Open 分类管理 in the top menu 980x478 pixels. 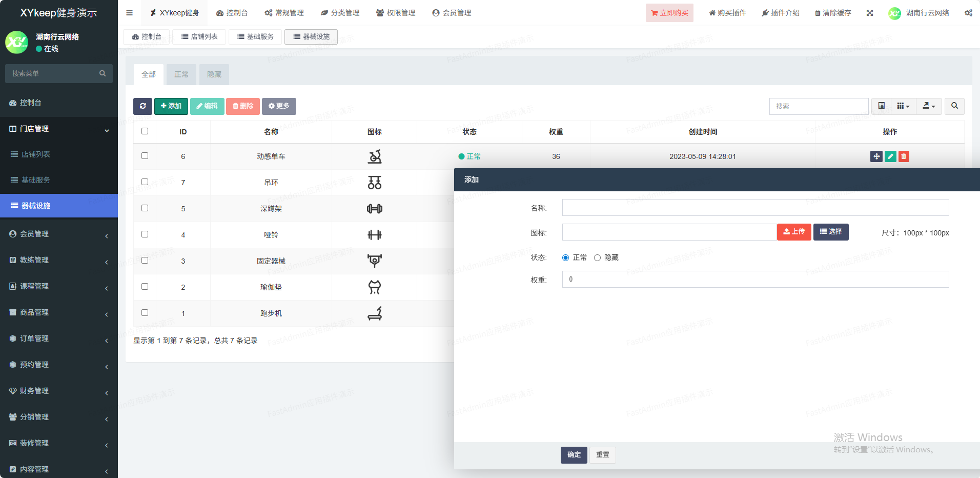coord(340,13)
